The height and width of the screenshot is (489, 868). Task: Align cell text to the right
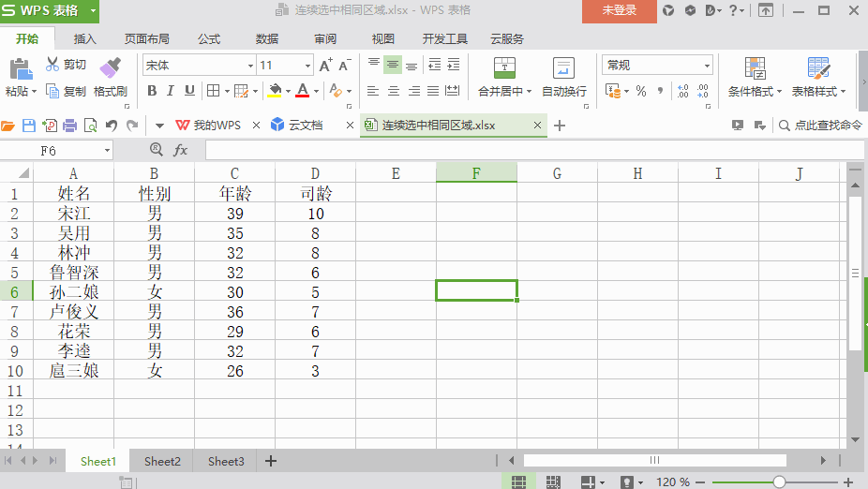pos(413,91)
